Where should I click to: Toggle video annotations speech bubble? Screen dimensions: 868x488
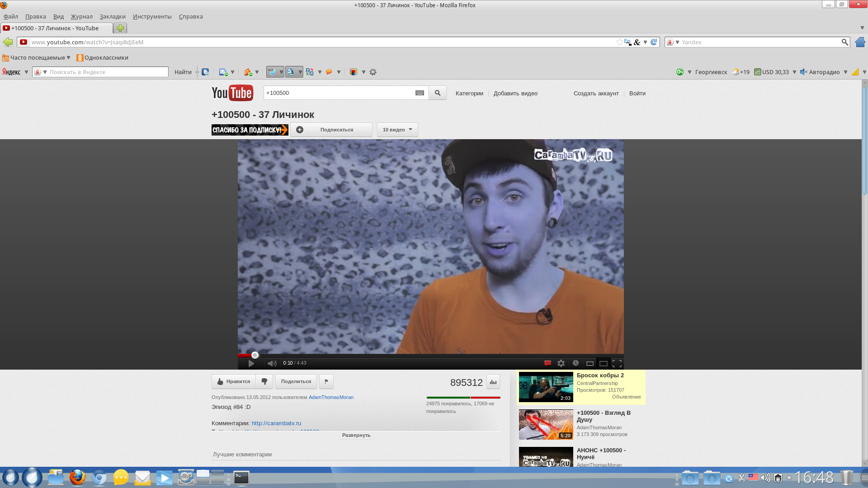pos(547,363)
